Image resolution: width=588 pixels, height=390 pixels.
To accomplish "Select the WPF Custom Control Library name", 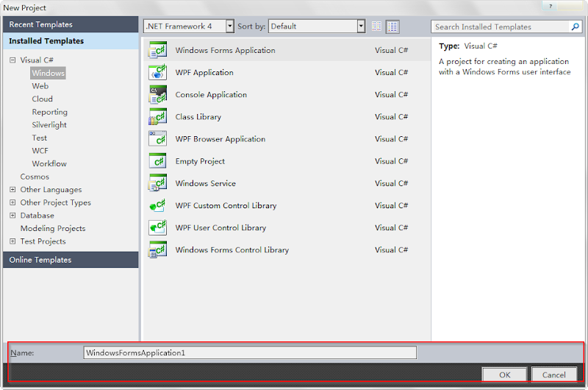I will coord(226,205).
